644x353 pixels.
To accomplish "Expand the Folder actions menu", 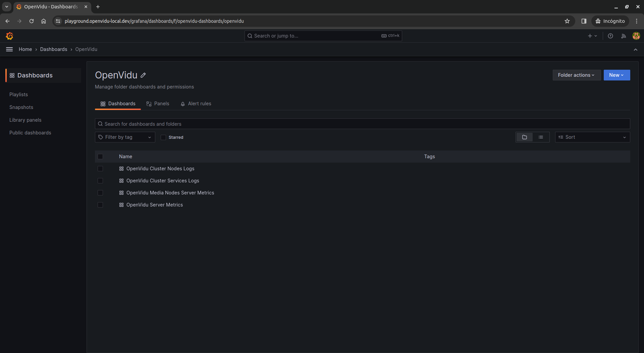I will (576, 75).
